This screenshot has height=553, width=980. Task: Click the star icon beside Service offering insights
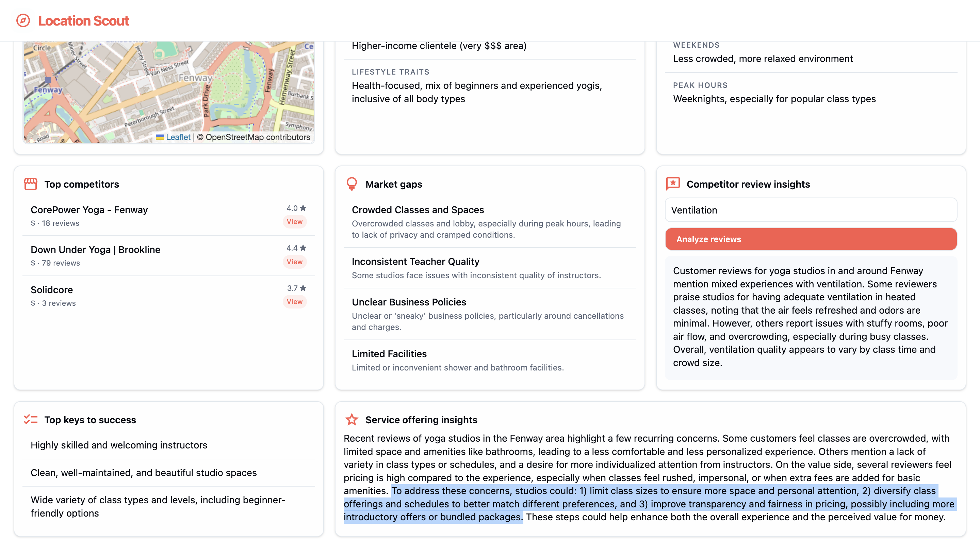pos(352,420)
